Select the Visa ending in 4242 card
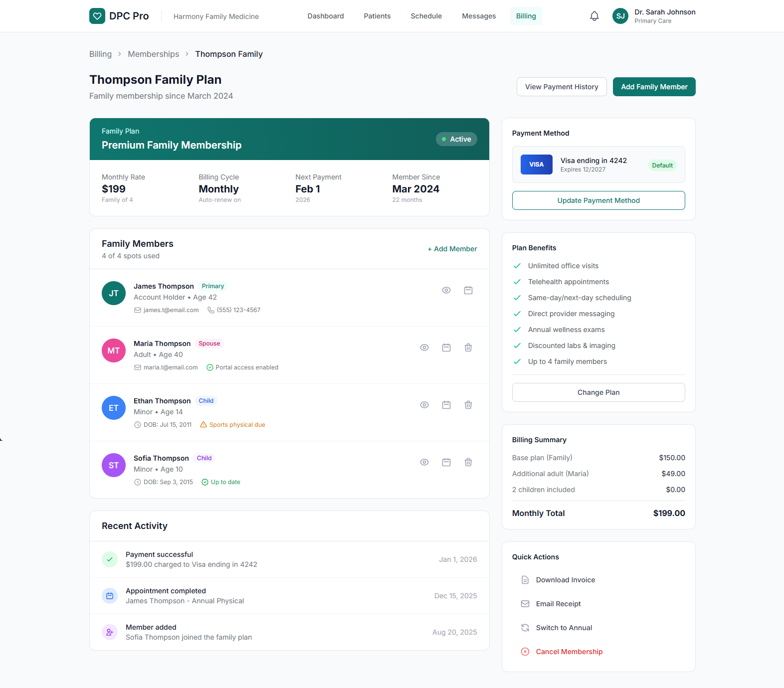Image resolution: width=784 pixels, height=688 pixels. click(598, 165)
